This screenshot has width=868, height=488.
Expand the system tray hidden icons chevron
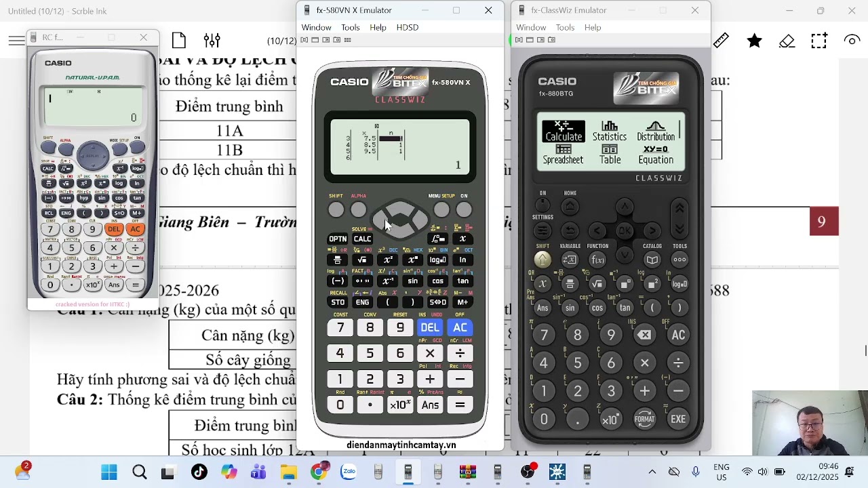(652, 472)
